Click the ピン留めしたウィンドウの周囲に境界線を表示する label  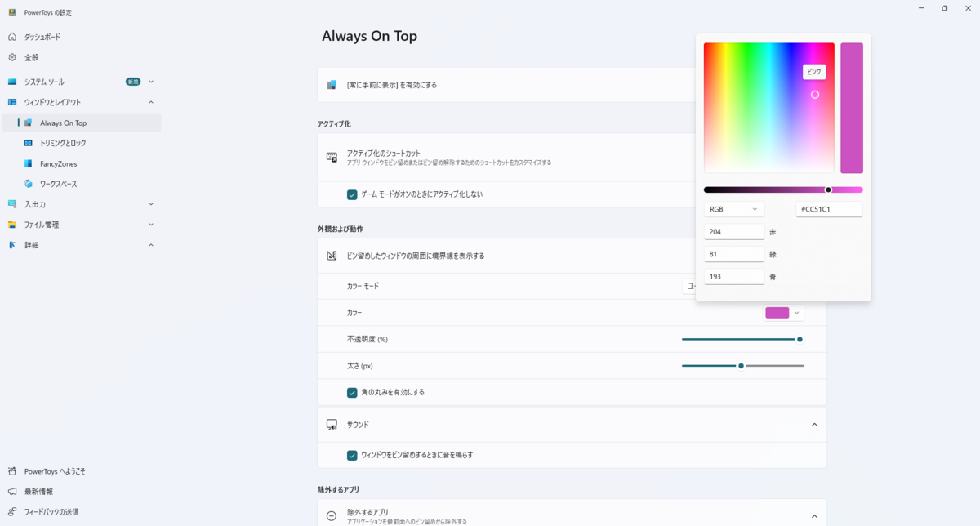[416, 256]
